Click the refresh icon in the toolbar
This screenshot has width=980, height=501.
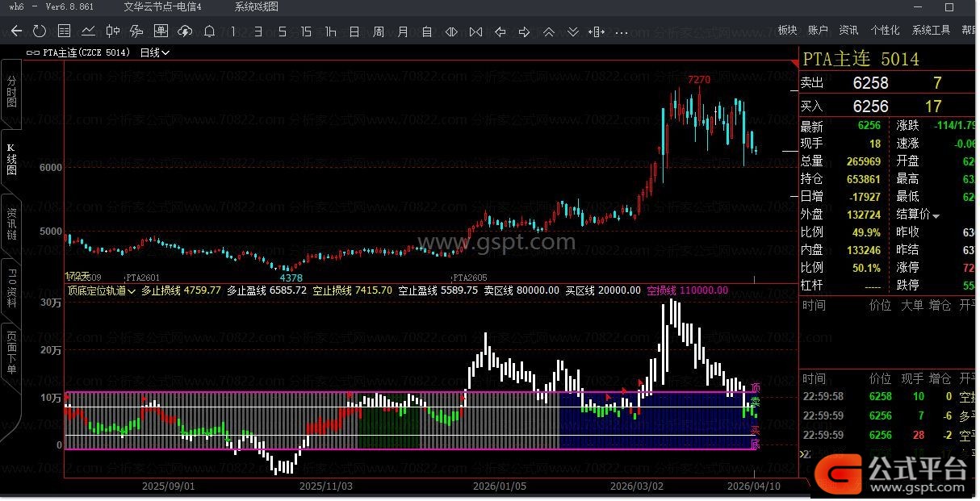pyautogui.click(x=40, y=31)
